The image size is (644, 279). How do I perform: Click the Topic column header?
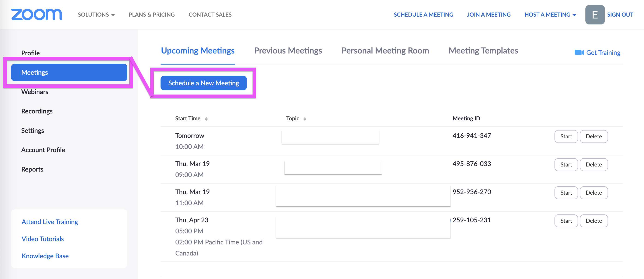point(292,119)
